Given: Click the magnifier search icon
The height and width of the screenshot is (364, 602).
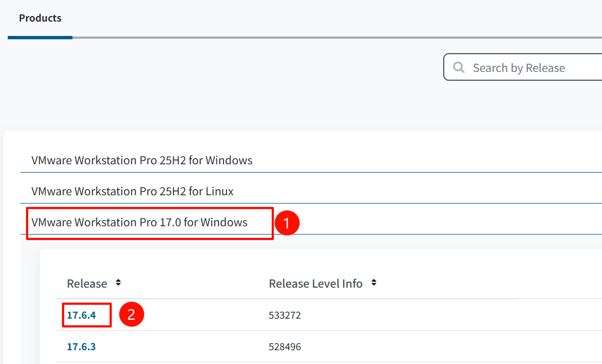Looking at the screenshot, I should click(458, 67).
